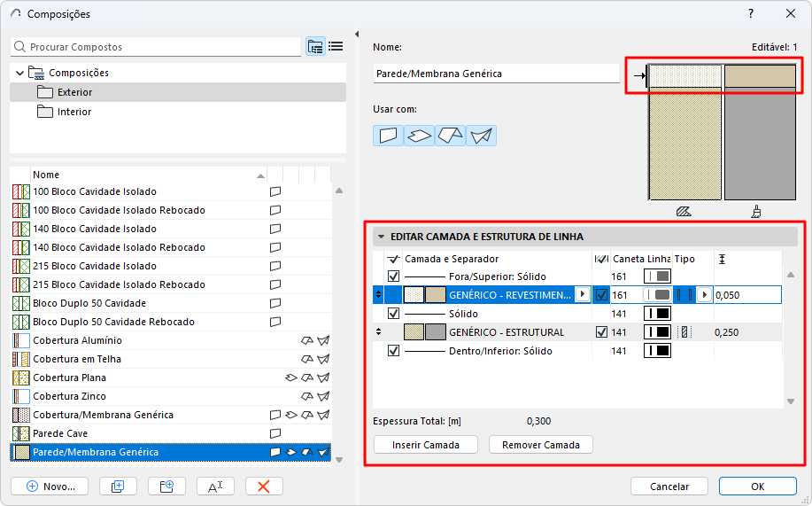812x506 pixels.
Task: Edit thickness value 0,050
Action: [x=747, y=295]
